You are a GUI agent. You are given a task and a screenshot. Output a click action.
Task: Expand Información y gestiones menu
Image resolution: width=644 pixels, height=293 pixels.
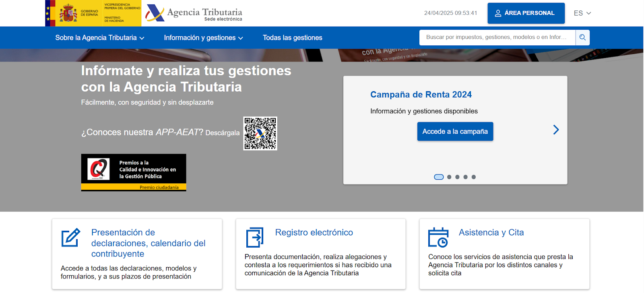coord(204,38)
